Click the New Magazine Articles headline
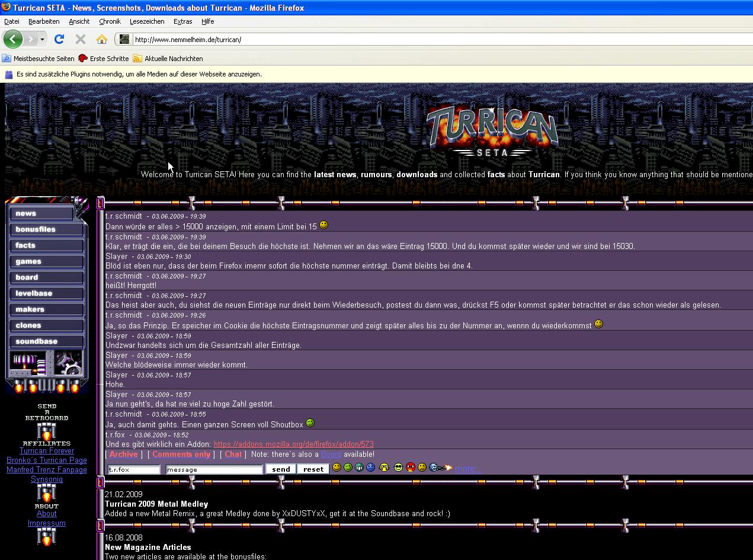Image resolution: width=753 pixels, height=560 pixels. 148,548
